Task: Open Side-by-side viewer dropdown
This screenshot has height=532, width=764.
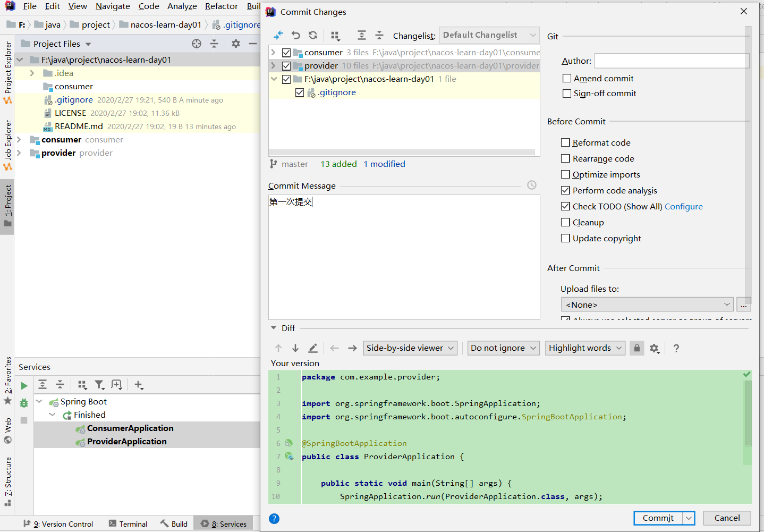Action: point(410,348)
